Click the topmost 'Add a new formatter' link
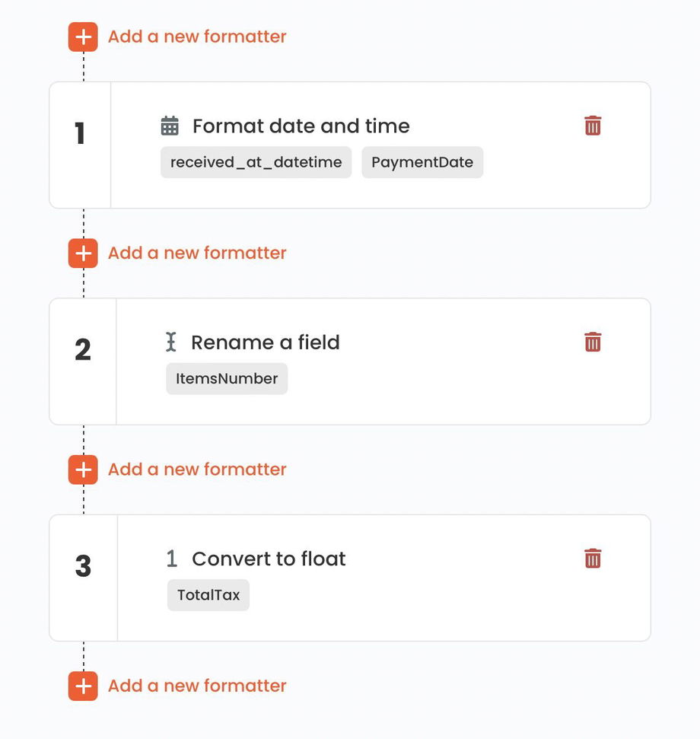 click(197, 37)
